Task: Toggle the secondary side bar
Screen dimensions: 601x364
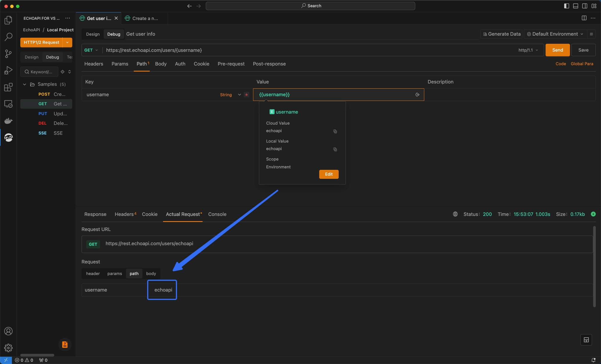Action: [x=585, y=6]
